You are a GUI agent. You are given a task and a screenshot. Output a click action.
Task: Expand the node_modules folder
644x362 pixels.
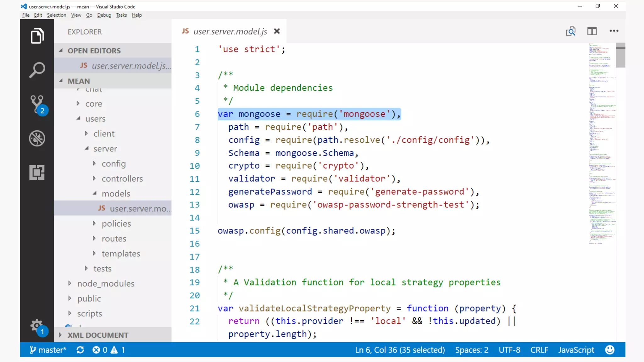(106, 283)
